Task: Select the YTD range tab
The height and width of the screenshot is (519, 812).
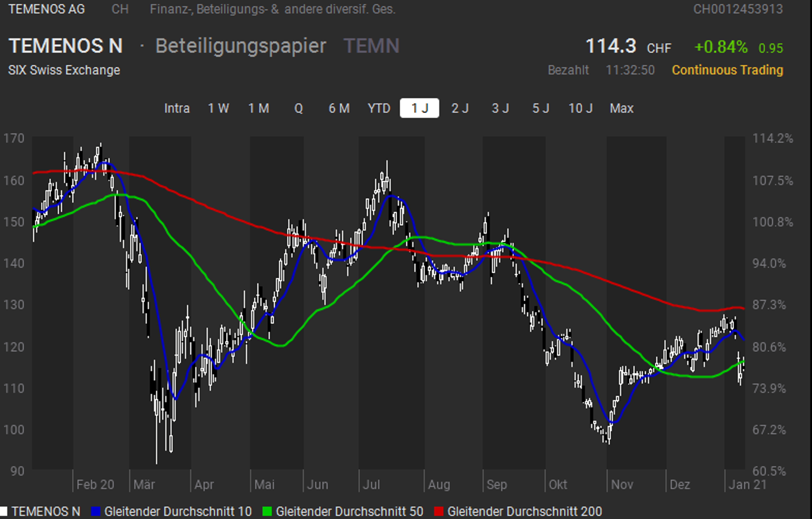Action: coord(379,108)
